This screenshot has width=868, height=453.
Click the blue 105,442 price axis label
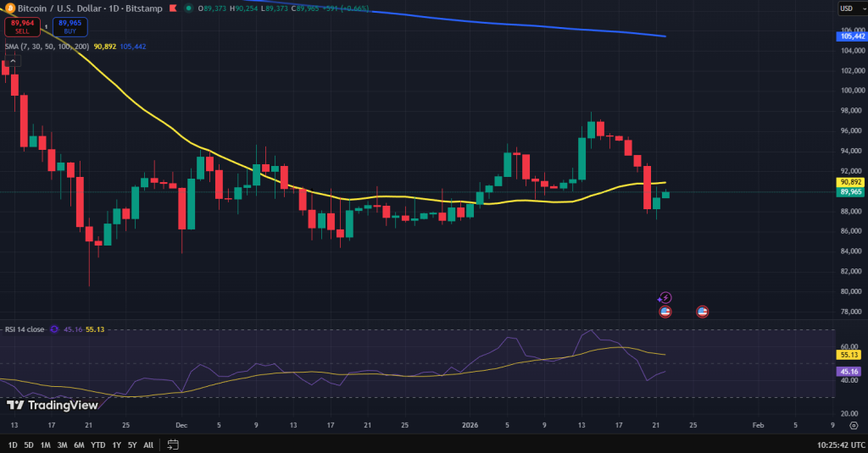pyautogui.click(x=851, y=36)
